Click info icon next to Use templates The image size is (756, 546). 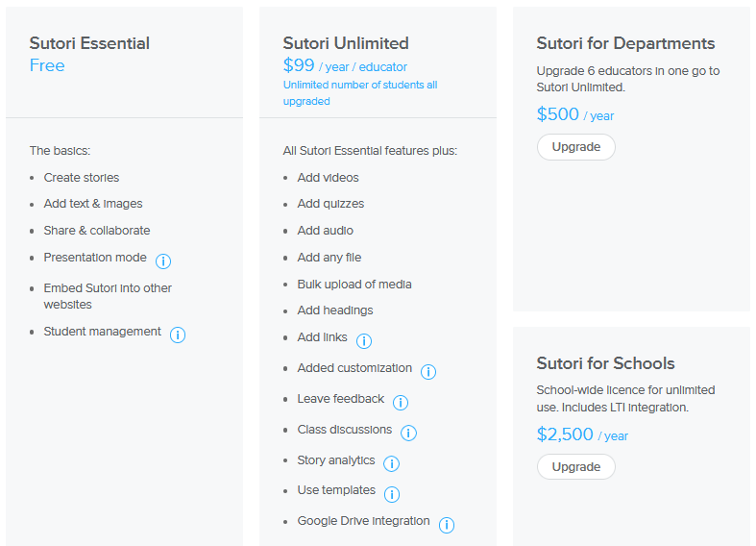click(392, 493)
